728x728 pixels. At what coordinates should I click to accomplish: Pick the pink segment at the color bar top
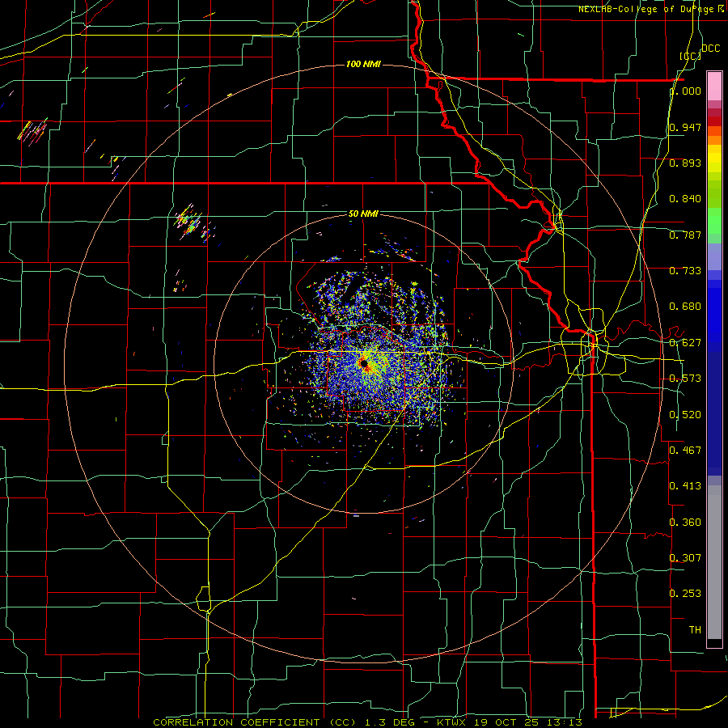pos(714,87)
